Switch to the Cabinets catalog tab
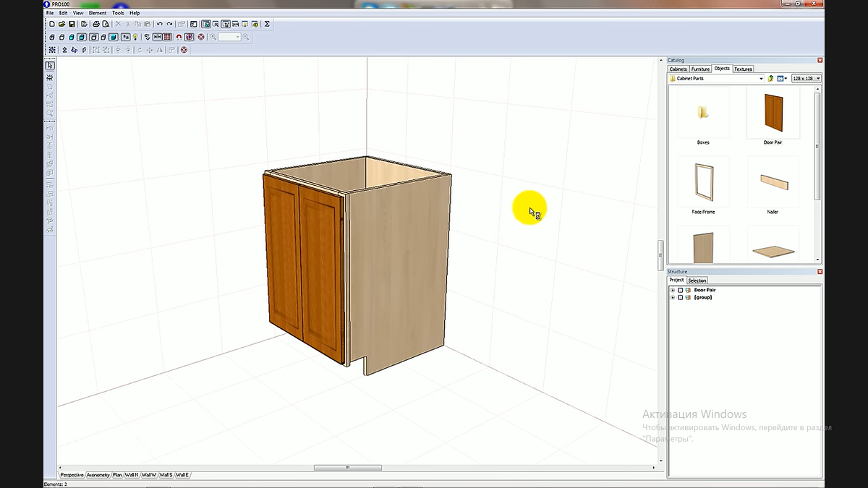 [678, 69]
